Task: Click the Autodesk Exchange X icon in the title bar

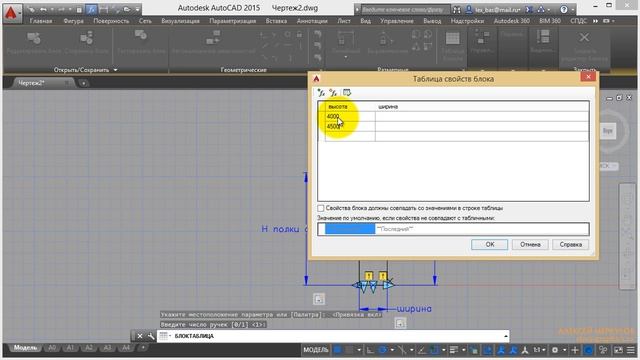Action: [x=529, y=9]
